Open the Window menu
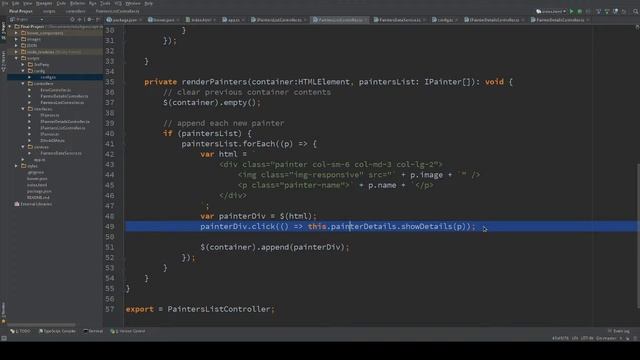This screenshot has height=360, width=640. pos(133,3)
